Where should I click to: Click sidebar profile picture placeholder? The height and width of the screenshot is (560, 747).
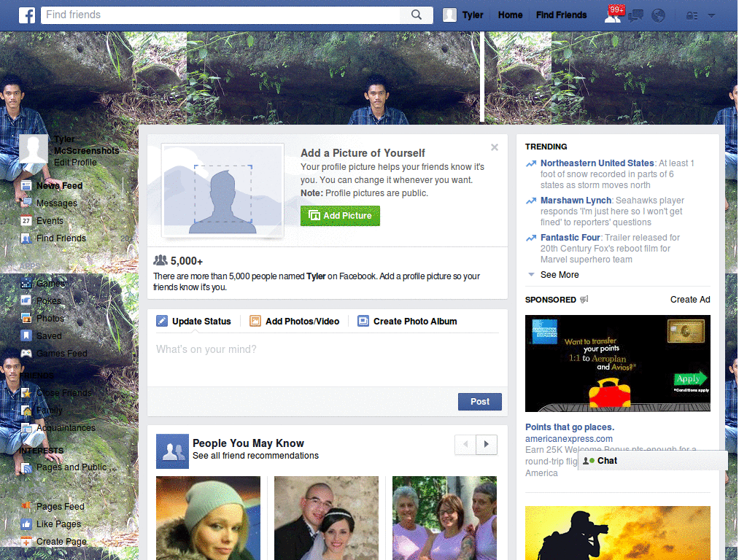(34, 149)
